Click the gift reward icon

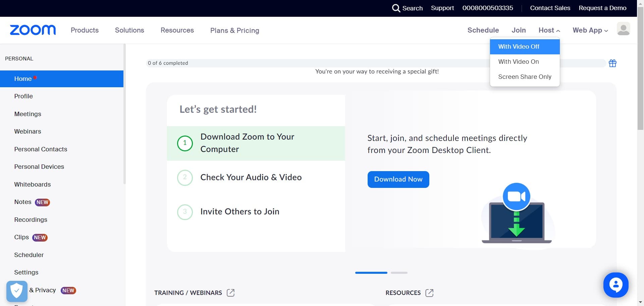[612, 63]
